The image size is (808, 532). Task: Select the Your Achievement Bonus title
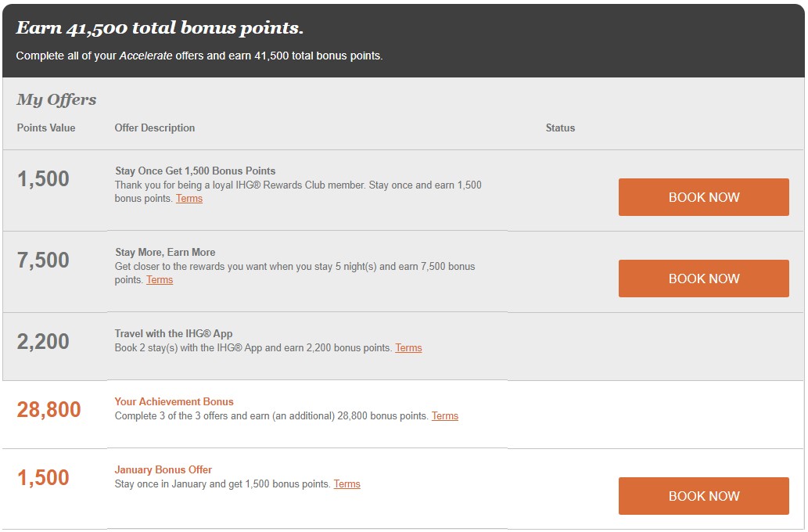[x=174, y=401]
